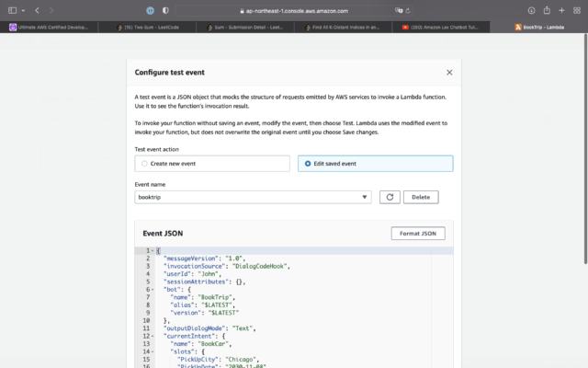Reload the page with the refresh icon

(x=408, y=10)
